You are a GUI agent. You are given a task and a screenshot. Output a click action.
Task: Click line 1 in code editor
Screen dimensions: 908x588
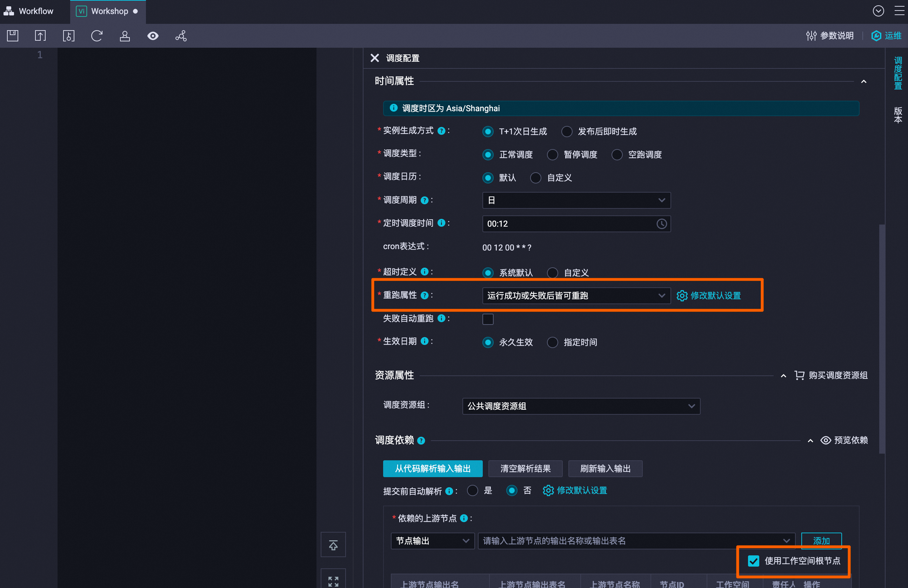pyautogui.click(x=187, y=55)
